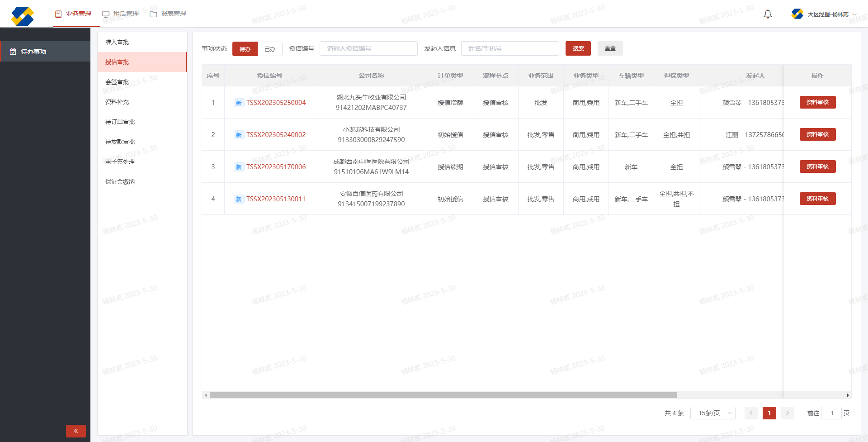Screen dimensions: 868x442
Task: Click the 新 badge next to TSSX202305250004
Action: pos(239,103)
